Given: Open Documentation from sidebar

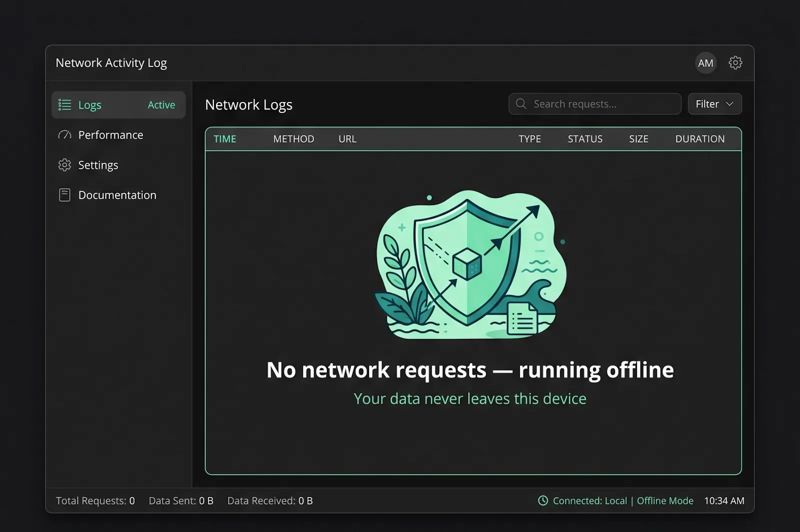Looking at the screenshot, I should point(118,195).
